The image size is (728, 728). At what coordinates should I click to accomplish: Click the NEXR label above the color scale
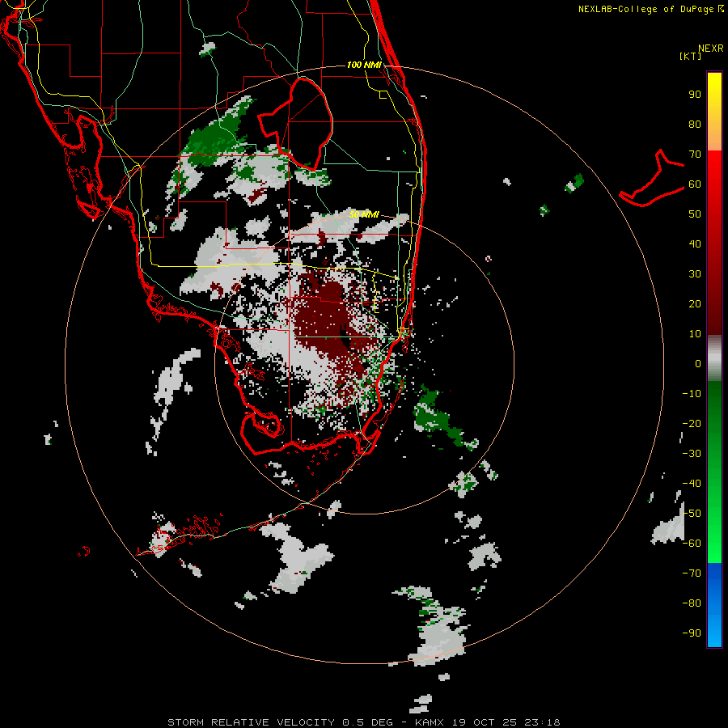tap(711, 49)
